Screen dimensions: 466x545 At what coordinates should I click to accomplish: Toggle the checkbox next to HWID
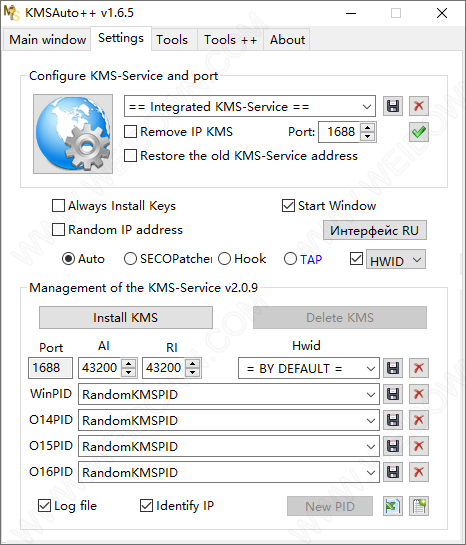click(x=356, y=259)
